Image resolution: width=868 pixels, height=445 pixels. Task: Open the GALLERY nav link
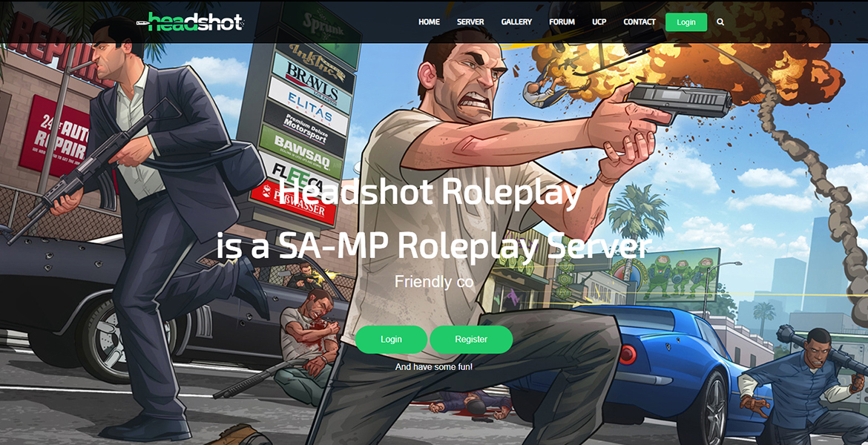click(516, 22)
